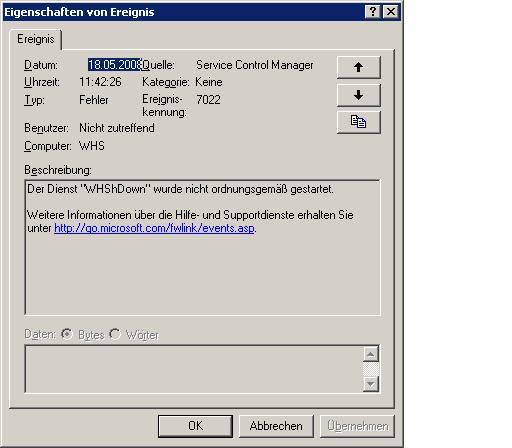Click the Übernehmen button

coord(357,426)
